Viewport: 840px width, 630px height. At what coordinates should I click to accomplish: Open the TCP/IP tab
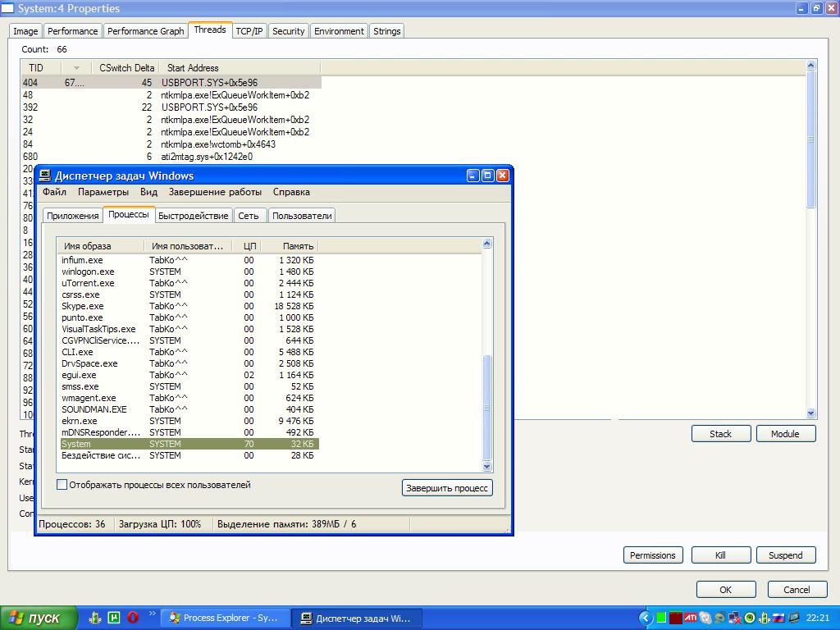coord(249,31)
